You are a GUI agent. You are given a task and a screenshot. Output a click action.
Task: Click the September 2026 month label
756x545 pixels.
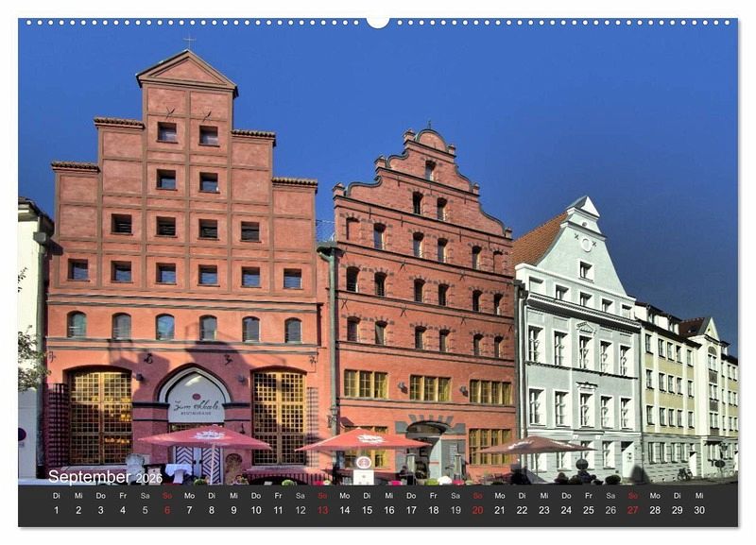click(x=105, y=477)
